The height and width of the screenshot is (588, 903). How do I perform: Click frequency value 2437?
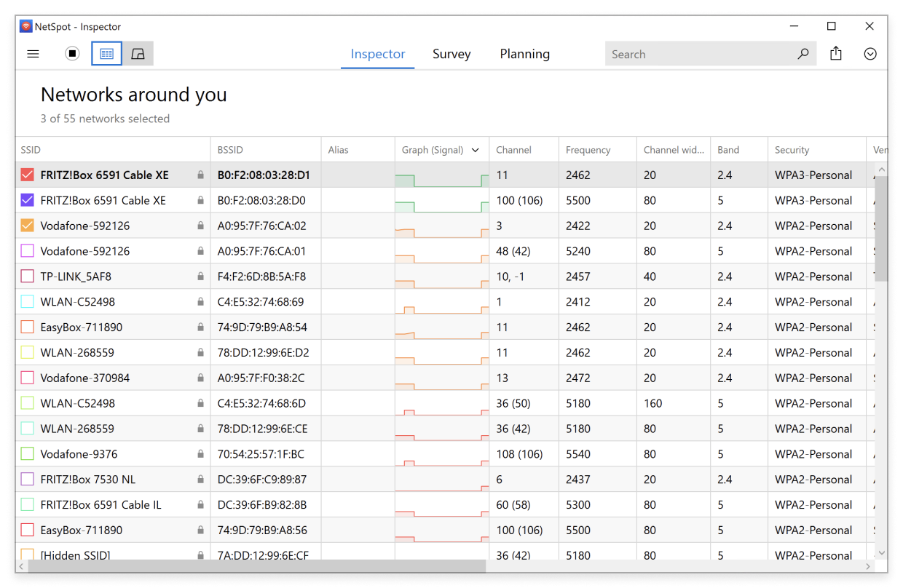point(578,480)
